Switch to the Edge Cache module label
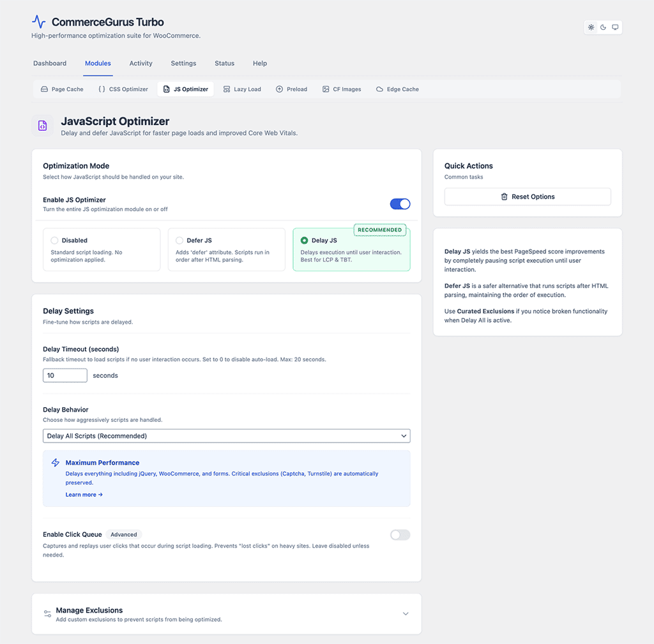 402,89
